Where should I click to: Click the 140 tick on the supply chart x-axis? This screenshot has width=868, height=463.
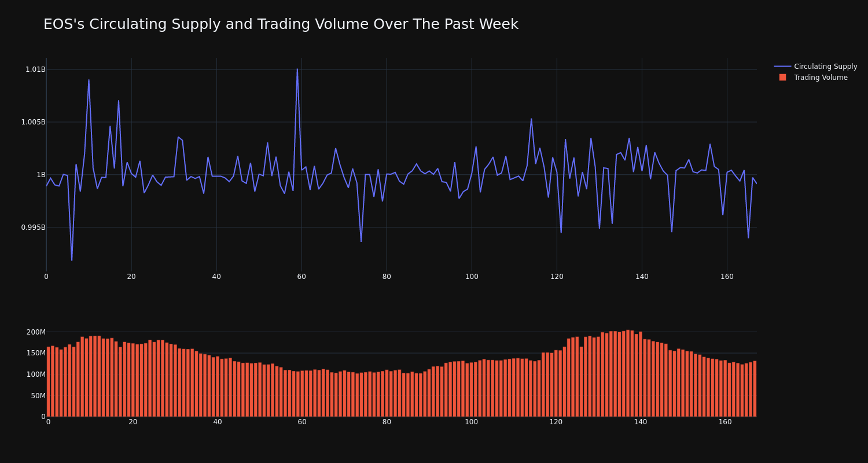tap(642, 277)
